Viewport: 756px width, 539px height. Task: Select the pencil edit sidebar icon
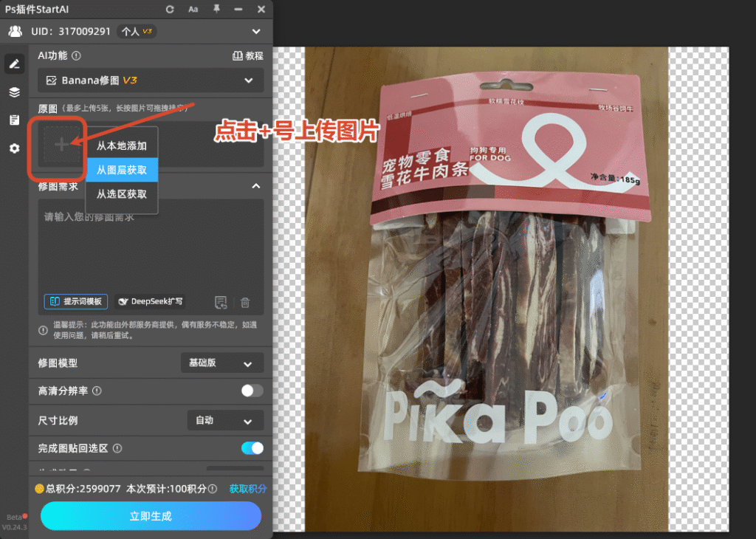click(x=15, y=63)
